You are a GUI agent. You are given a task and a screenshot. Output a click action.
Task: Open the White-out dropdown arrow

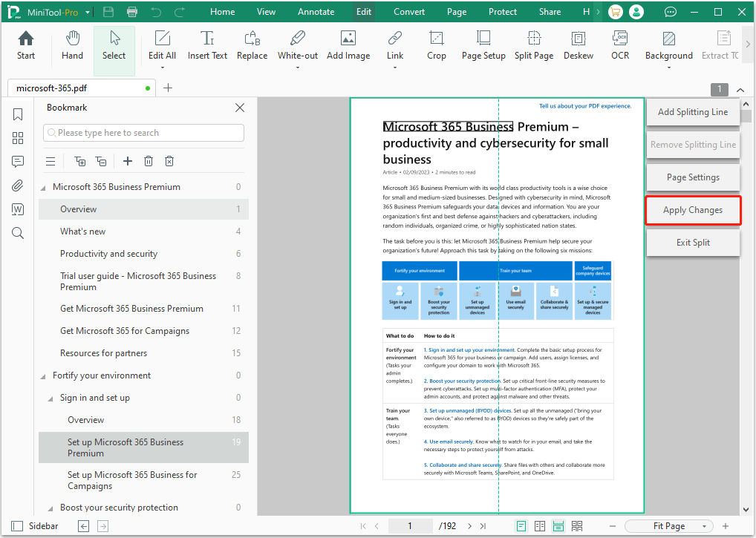tap(297, 66)
